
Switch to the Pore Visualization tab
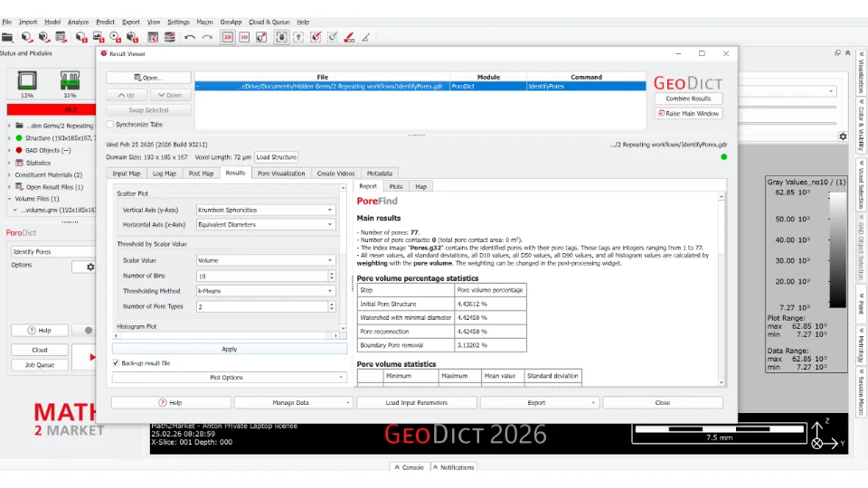[x=281, y=174]
